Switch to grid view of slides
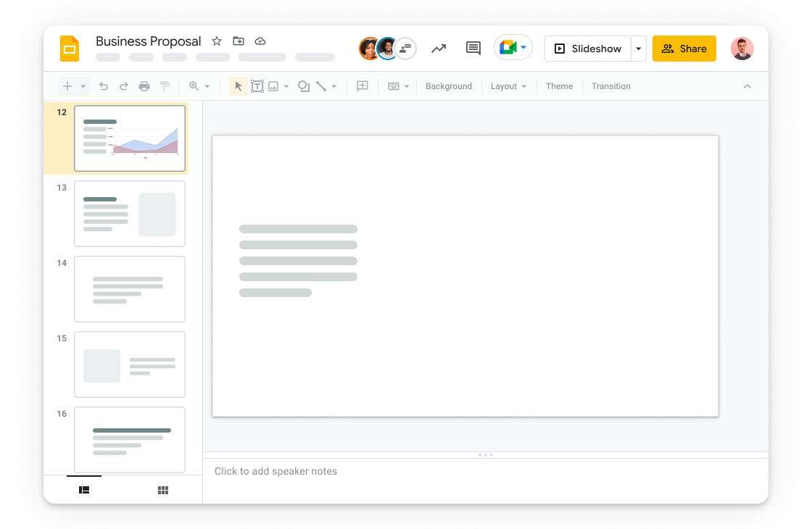Screen dimensions: 812x529 coord(163,491)
